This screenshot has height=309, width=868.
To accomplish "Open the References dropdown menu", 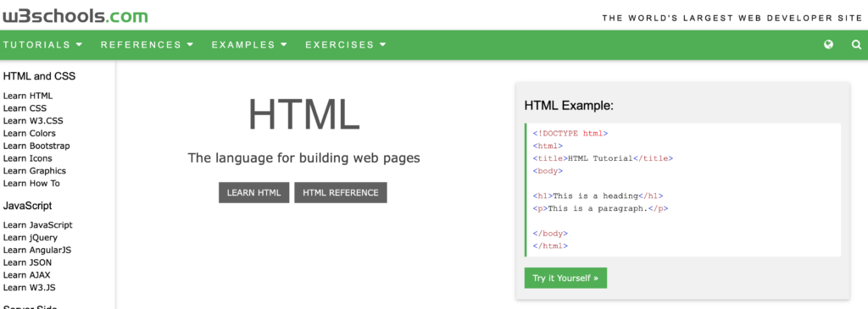I will click(147, 45).
